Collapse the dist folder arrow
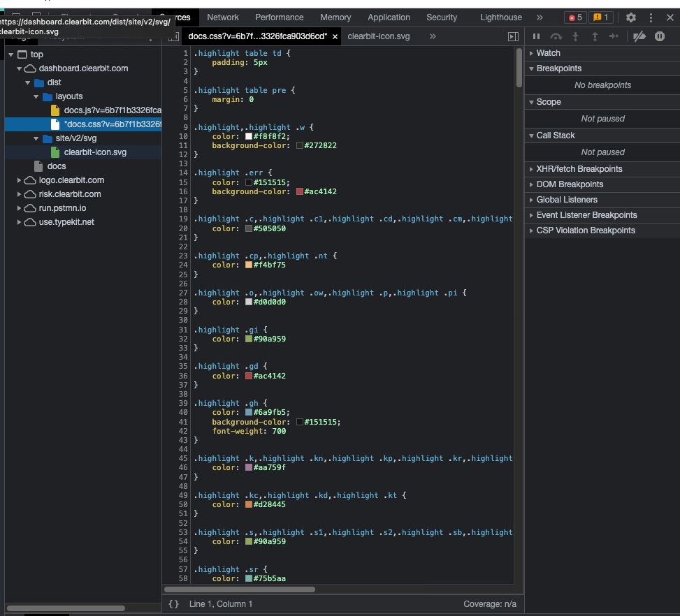 (28, 82)
